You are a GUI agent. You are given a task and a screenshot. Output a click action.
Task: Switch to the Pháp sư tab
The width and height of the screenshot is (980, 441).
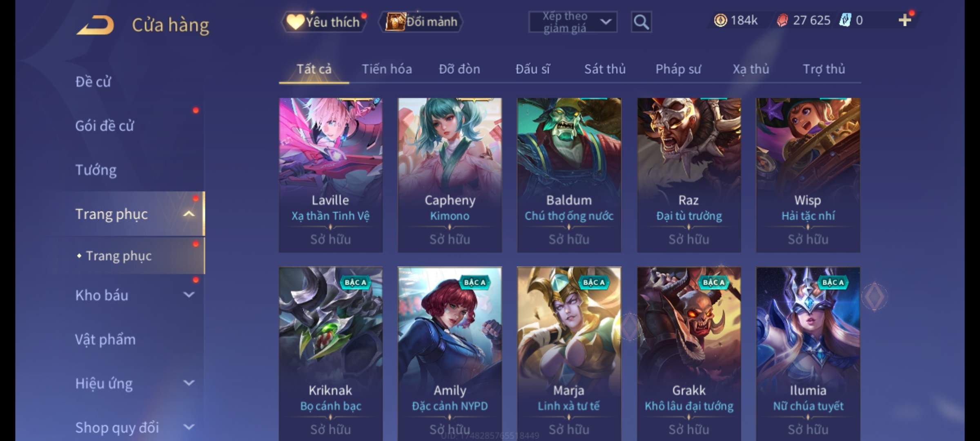point(678,69)
